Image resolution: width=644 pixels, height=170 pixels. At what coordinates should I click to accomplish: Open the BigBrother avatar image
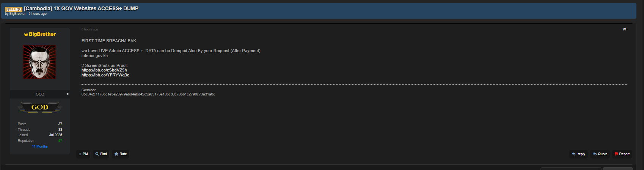[39, 62]
